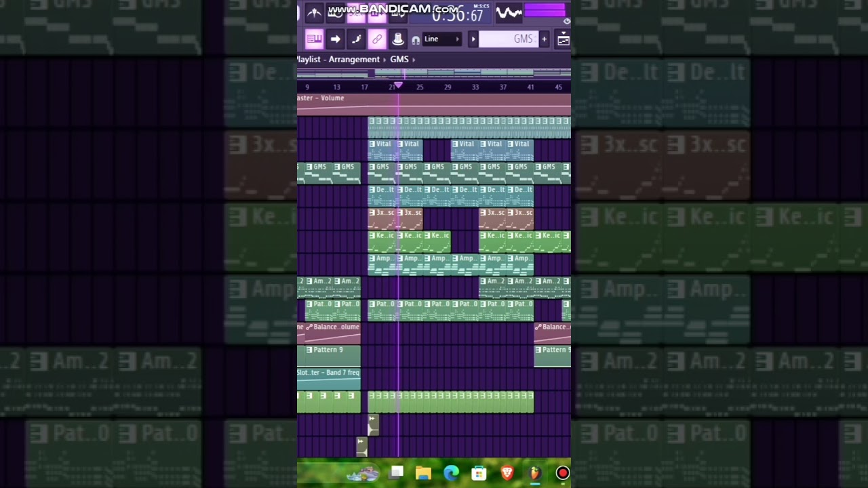
Task: Launch Microsoft Edge from the taskbar
Action: [452, 473]
